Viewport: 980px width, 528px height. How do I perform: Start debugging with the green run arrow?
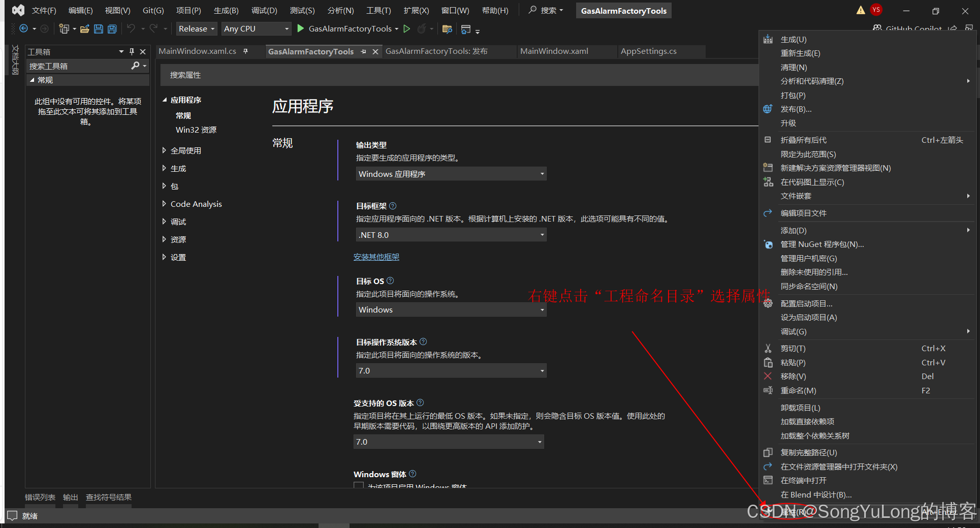pyautogui.click(x=300, y=29)
